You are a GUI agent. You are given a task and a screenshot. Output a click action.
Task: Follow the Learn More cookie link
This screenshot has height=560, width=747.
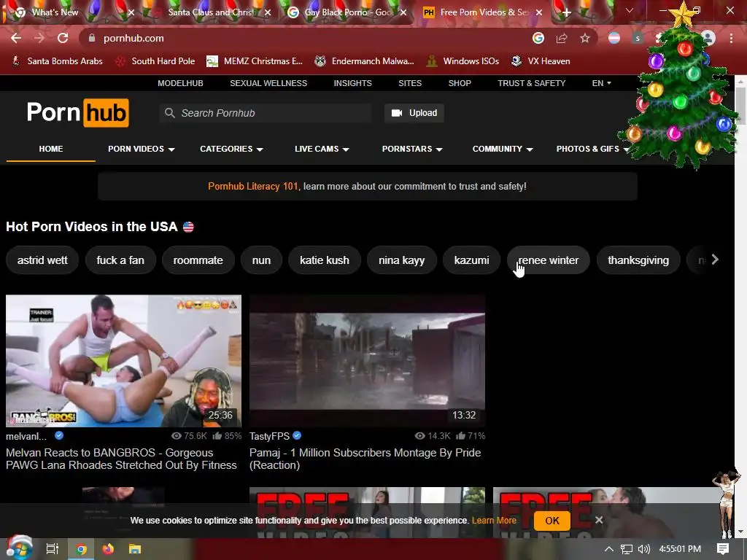[x=494, y=520]
